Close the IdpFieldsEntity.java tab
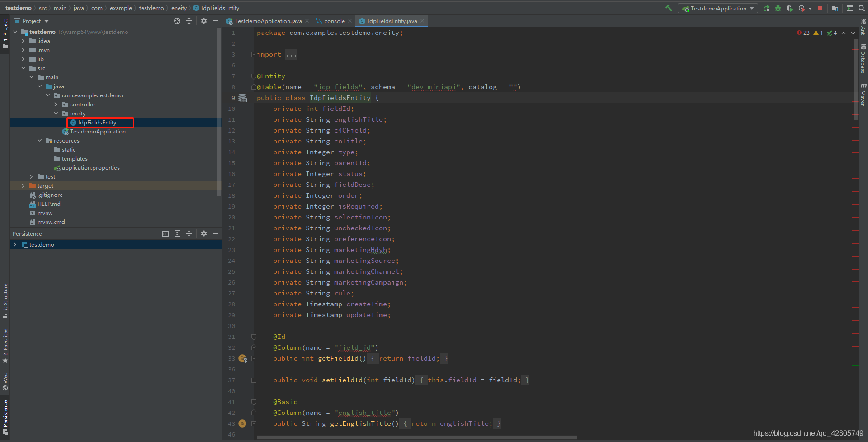This screenshot has height=442, width=868. [x=422, y=21]
